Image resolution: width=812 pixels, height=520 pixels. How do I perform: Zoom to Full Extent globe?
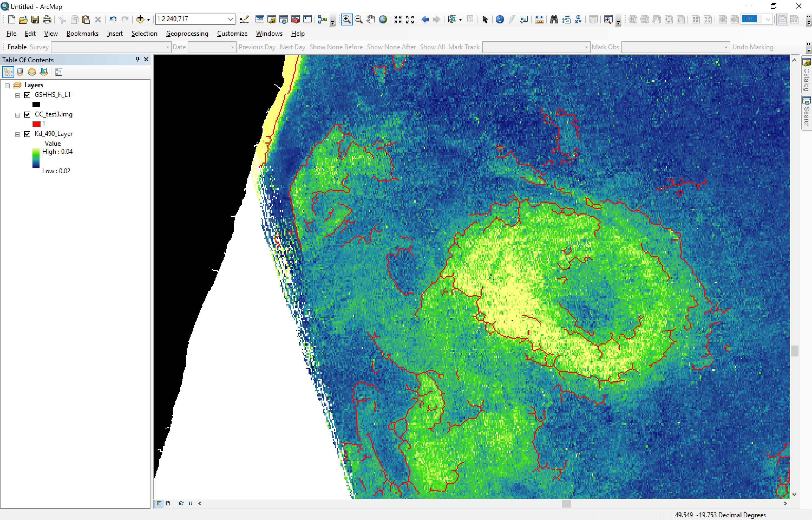point(383,19)
